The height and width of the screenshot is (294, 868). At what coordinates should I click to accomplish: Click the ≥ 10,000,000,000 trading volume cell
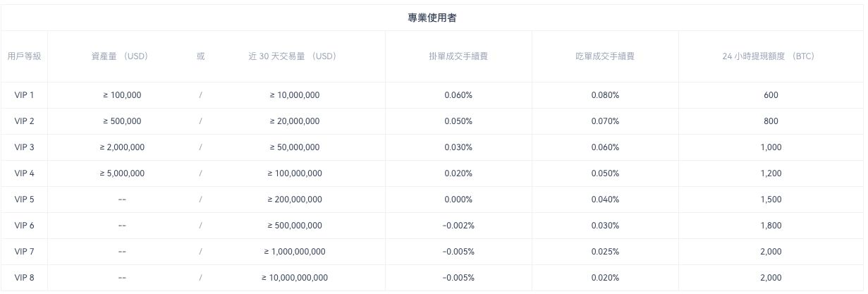(295, 278)
